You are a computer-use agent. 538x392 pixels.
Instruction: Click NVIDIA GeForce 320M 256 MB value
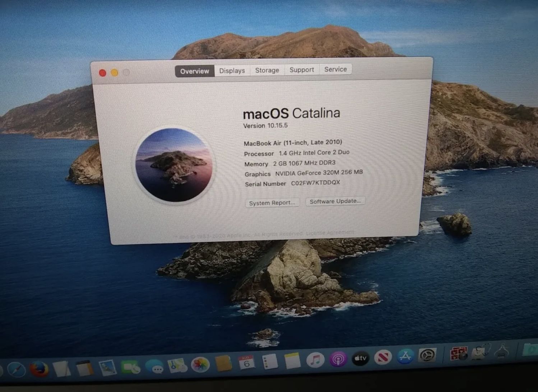click(319, 173)
